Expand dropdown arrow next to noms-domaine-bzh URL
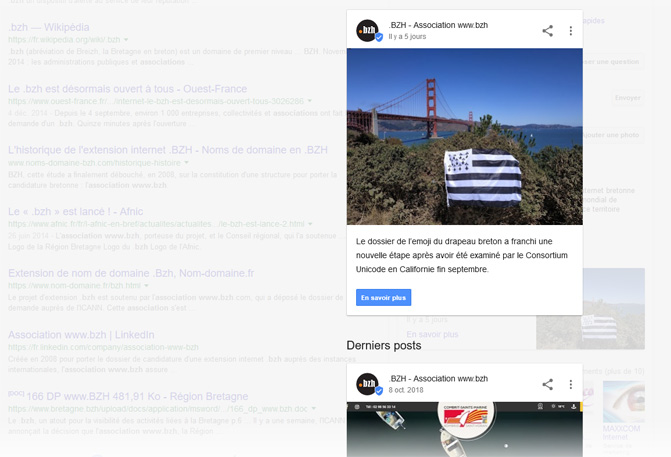Viewport: 671px width, 457px height. (x=186, y=163)
